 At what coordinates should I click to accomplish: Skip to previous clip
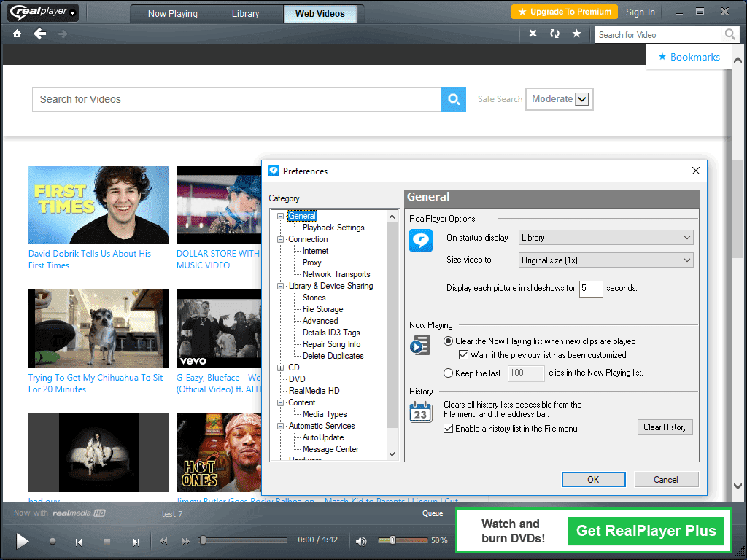point(80,542)
